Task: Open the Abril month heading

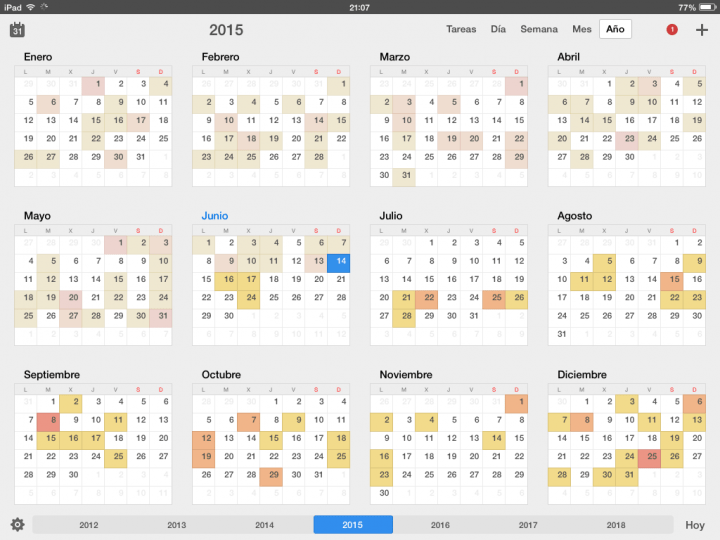Action: pos(568,57)
